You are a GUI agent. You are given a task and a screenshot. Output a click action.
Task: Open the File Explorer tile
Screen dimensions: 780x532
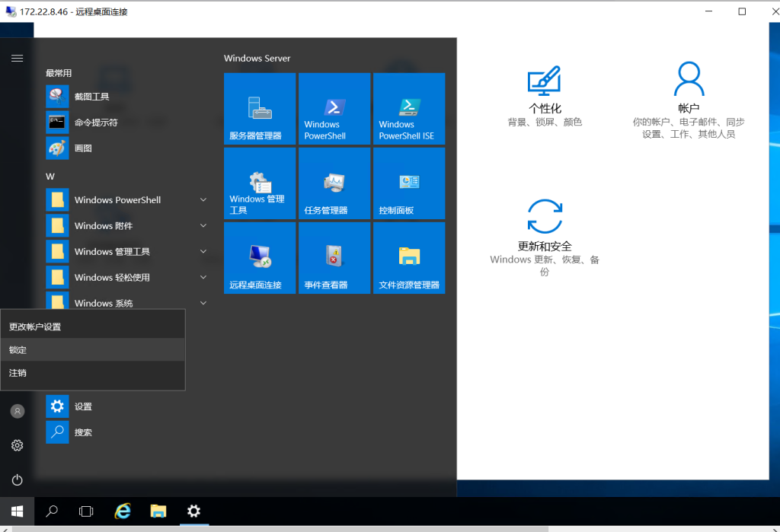[409, 258]
